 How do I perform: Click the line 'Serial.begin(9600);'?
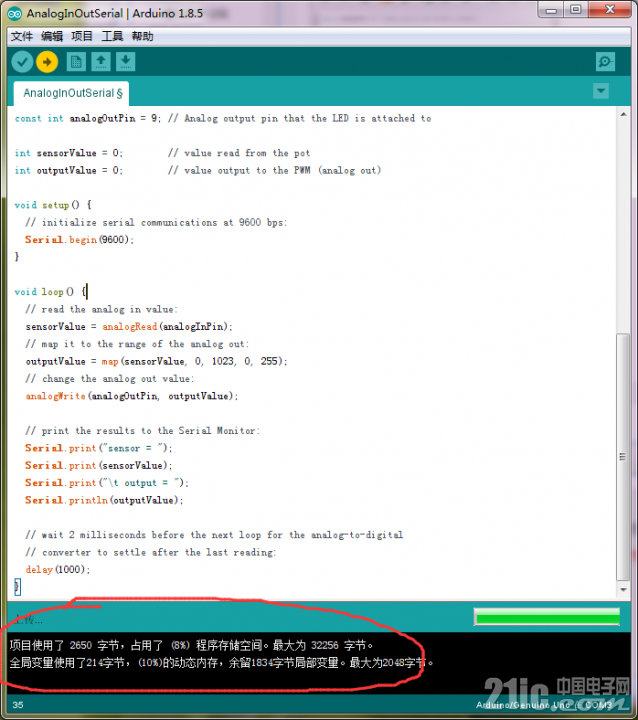pyautogui.click(x=79, y=240)
